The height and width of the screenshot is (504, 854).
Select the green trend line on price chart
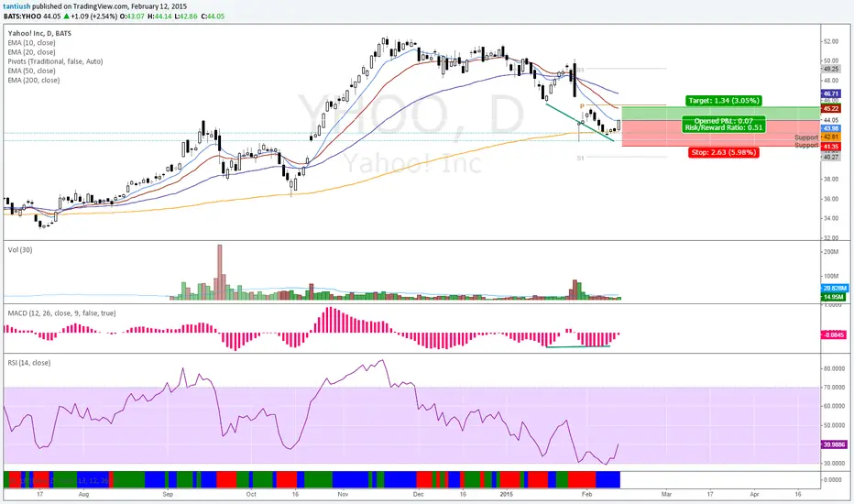tap(579, 122)
